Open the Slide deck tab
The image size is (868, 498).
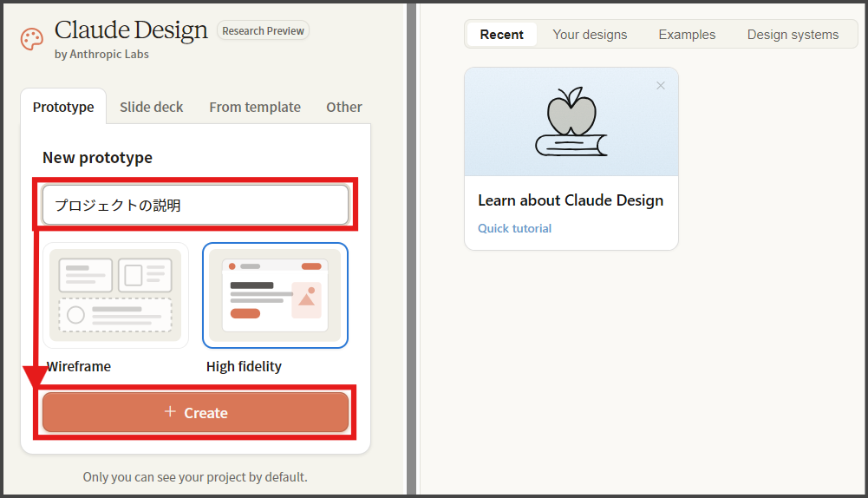click(152, 107)
